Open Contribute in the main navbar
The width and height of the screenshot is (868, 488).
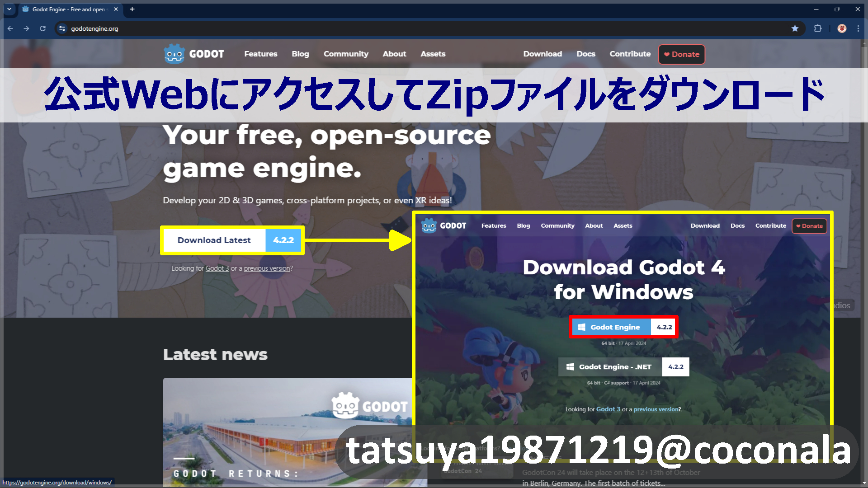(x=630, y=54)
